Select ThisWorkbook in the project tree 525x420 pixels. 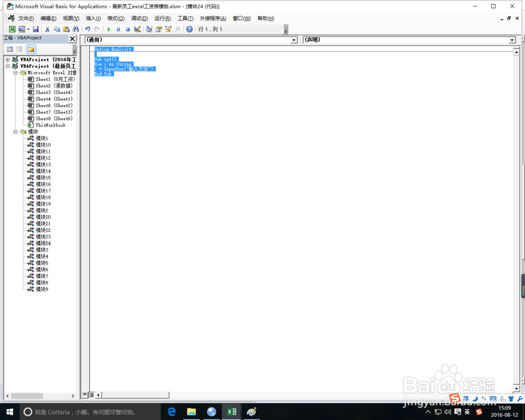click(50, 125)
